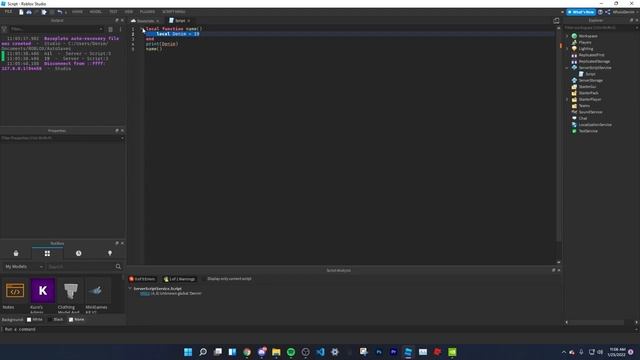This screenshot has height=360, width=640.
Task: Open File Explorer from the taskbar
Action: click(x=276, y=352)
